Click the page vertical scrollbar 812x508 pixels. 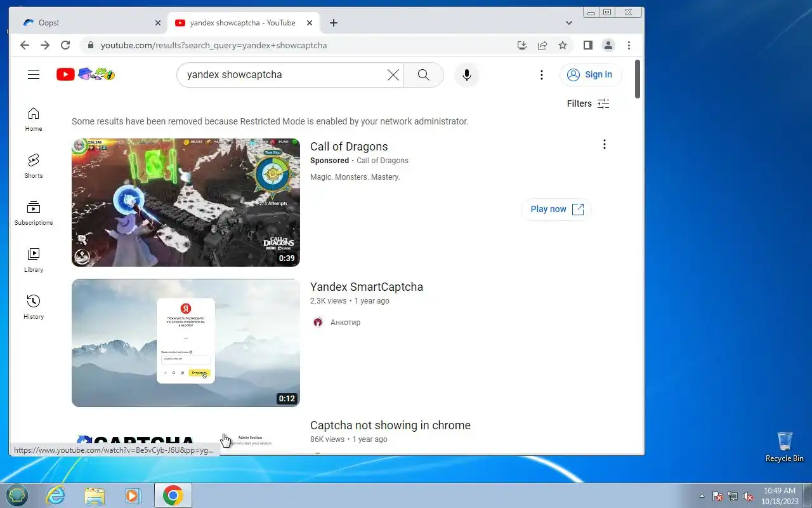click(x=638, y=80)
